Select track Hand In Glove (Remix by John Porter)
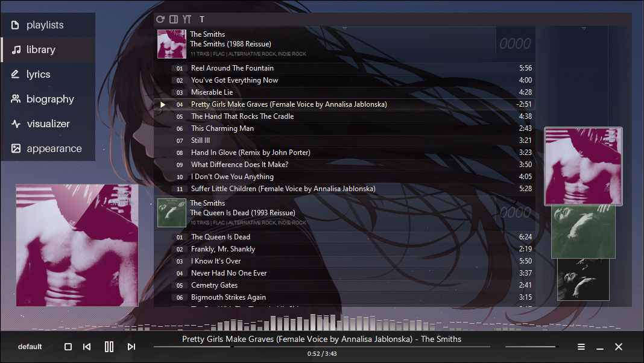The width and height of the screenshot is (644, 363). pyautogui.click(x=344, y=153)
